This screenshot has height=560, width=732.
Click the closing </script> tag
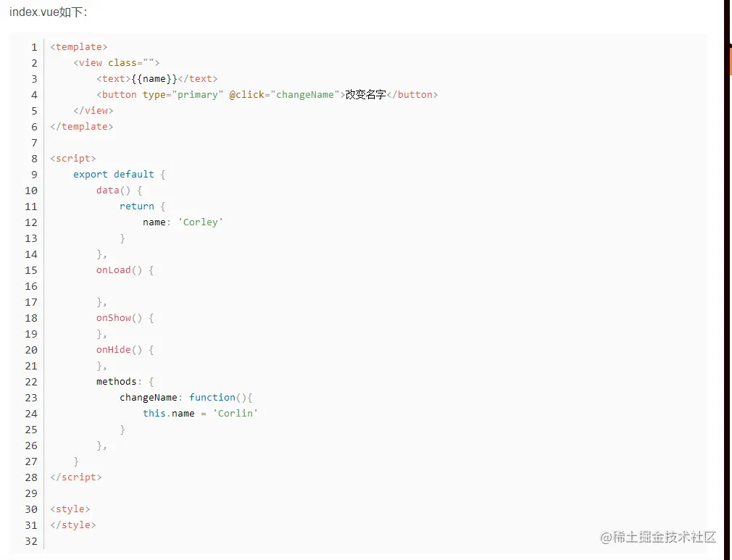pyautogui.click(x=76, y=477)
